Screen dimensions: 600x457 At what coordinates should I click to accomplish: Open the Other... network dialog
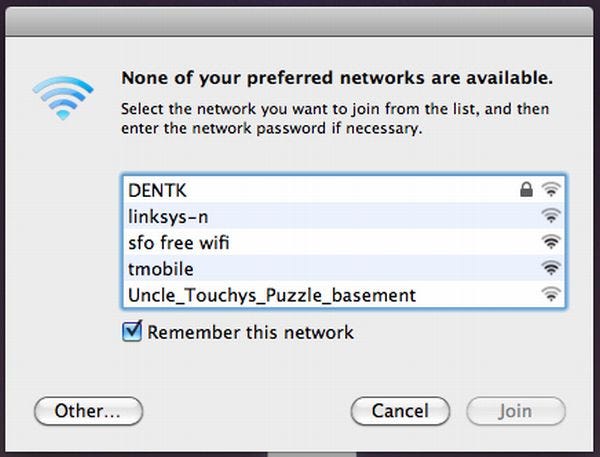88,410
